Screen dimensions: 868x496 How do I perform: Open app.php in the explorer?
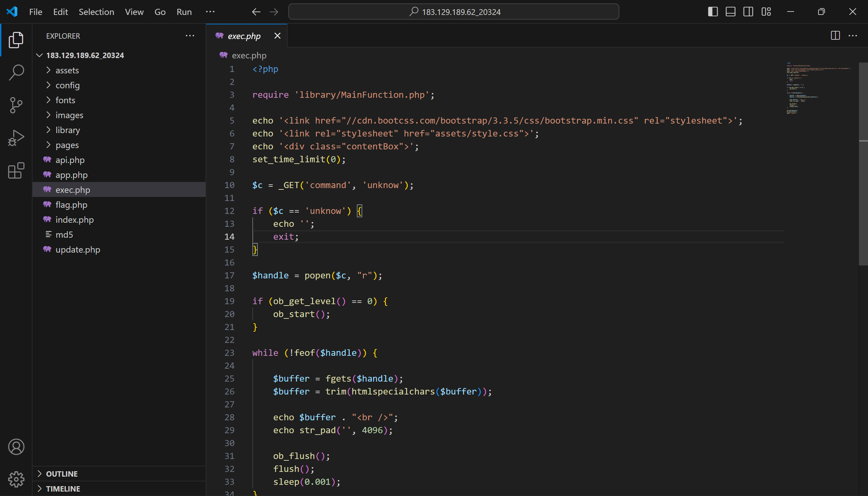pyautogui.click(x=119, y=175)
